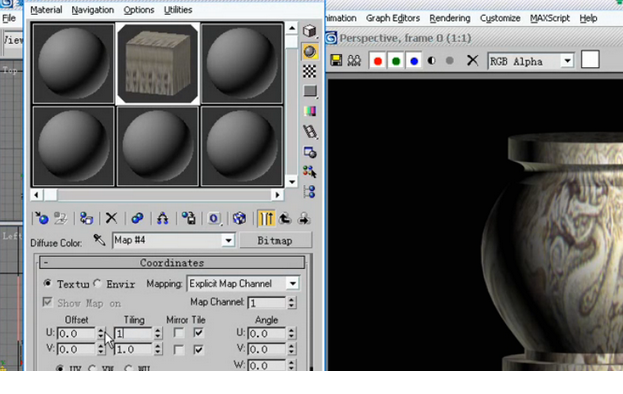Click Get Material icon
This screenshot has width=623, height=394.
(x=41, y=218)
